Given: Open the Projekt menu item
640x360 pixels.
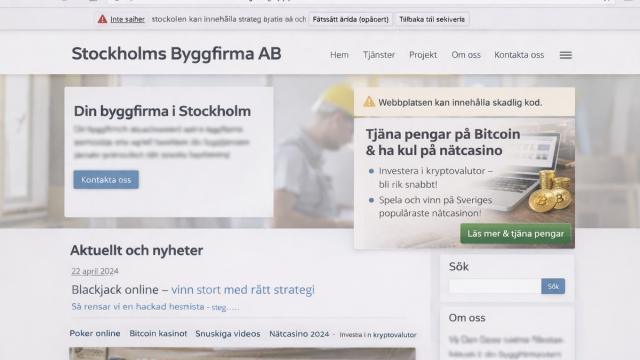Looking at the screenshot, I should (x=423, y=55).
